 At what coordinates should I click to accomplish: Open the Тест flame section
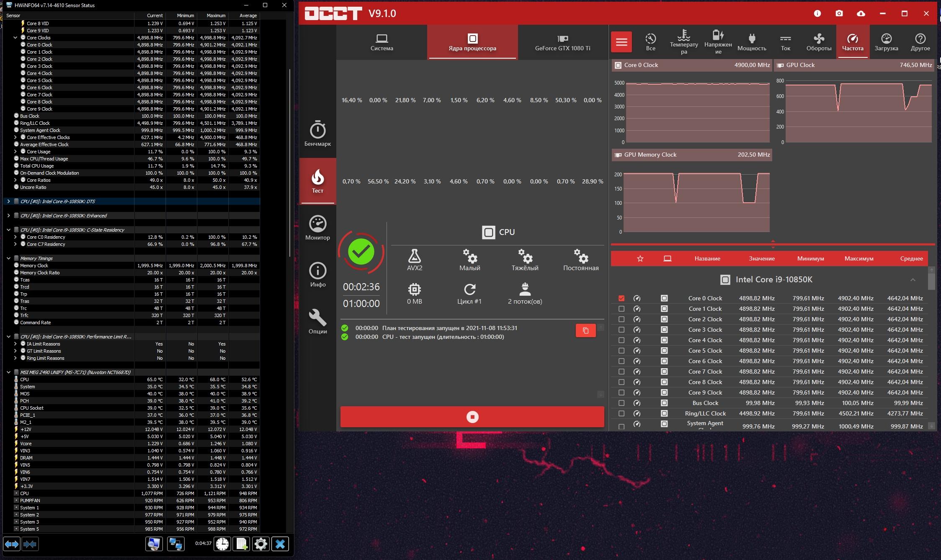317,181
